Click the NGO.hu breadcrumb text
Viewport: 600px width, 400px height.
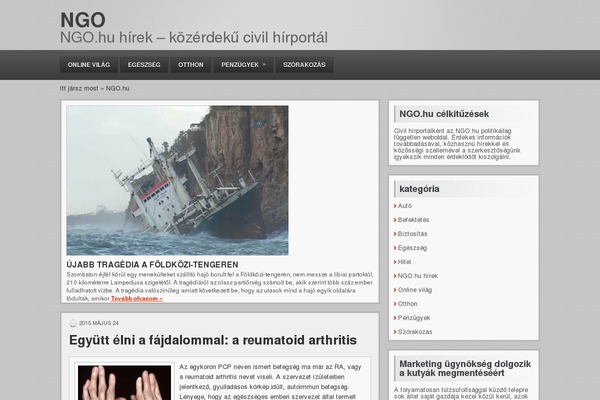pyautogui.click(x=117, y=88)
